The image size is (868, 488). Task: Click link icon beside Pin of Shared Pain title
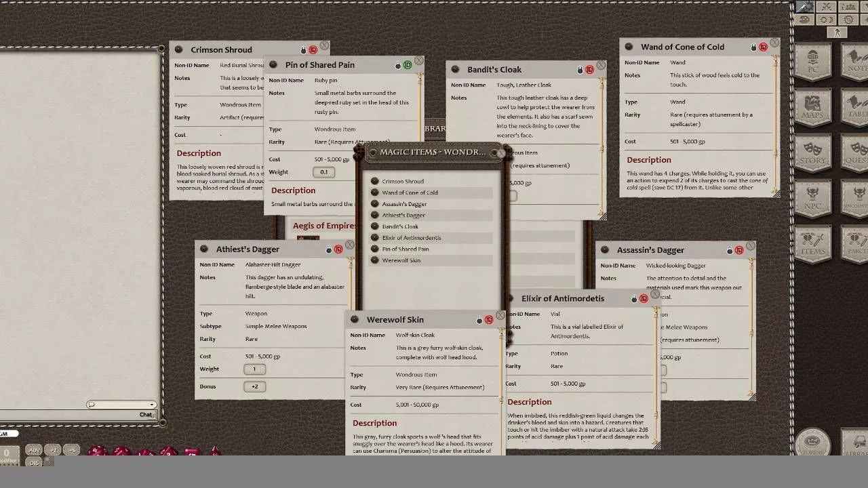pos(273,64)
